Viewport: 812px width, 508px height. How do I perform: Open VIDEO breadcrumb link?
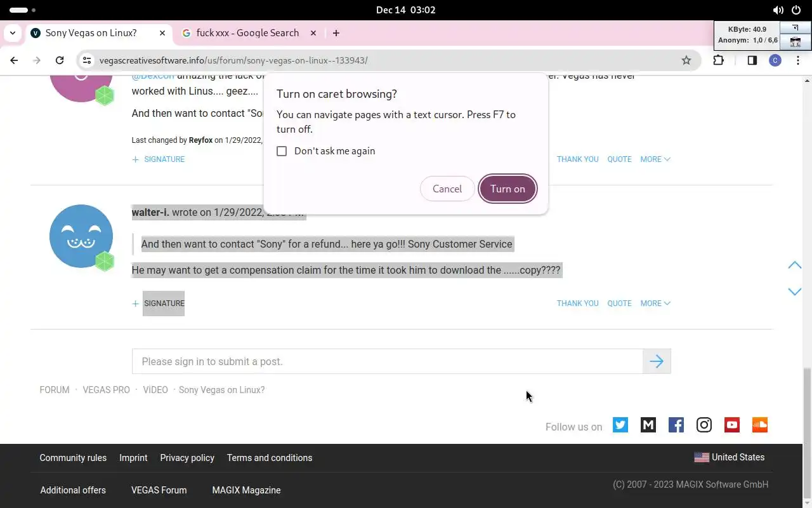155,390
